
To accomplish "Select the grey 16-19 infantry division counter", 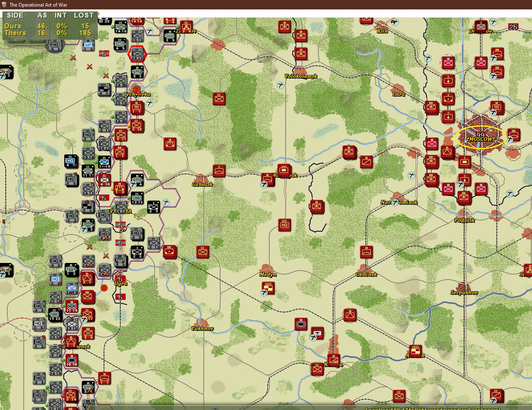I will pos(55,369).
